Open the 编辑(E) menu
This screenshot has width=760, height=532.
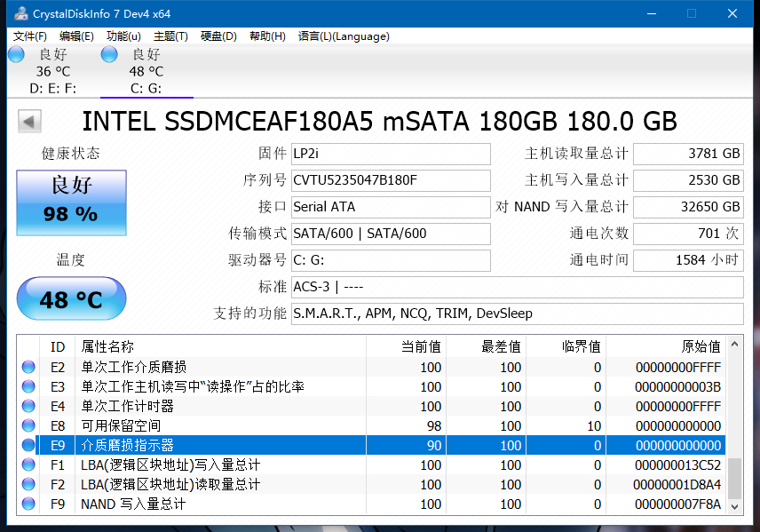pos(76,36)
